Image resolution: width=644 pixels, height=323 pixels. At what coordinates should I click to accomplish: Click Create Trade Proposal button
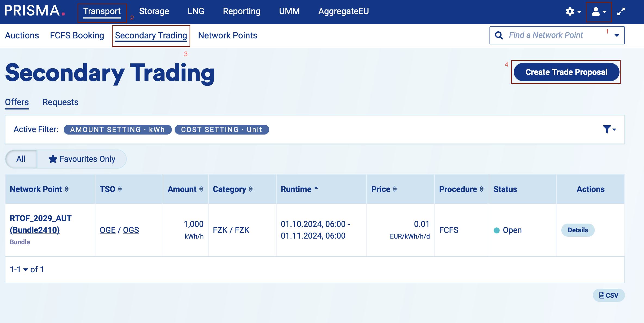[566, 72]
